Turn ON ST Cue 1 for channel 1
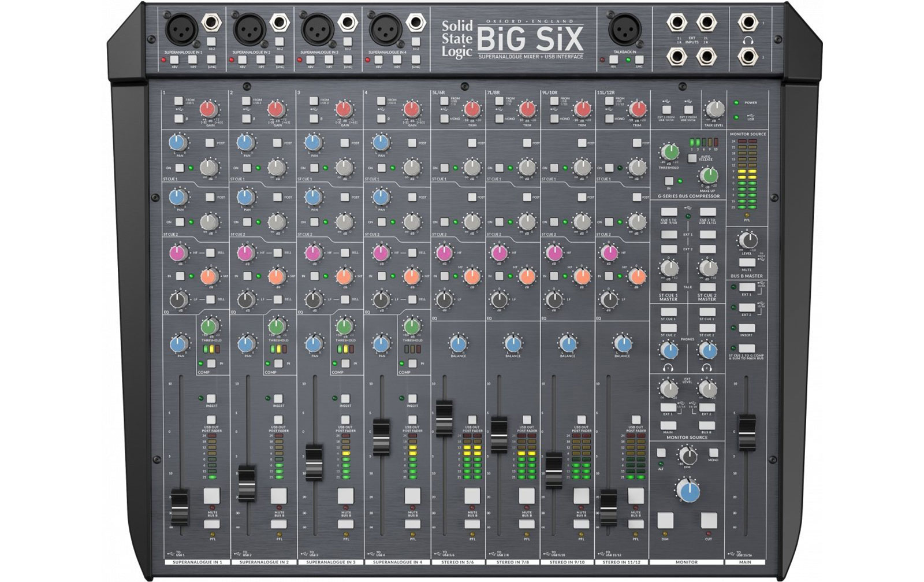This screenshot has width=924, height=582. tap(180, 168)
